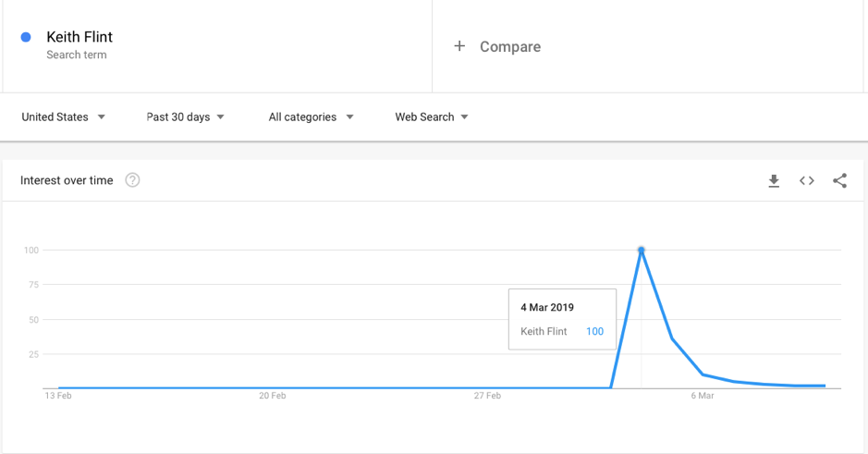Share the interest over time chart

click(839, 180)
